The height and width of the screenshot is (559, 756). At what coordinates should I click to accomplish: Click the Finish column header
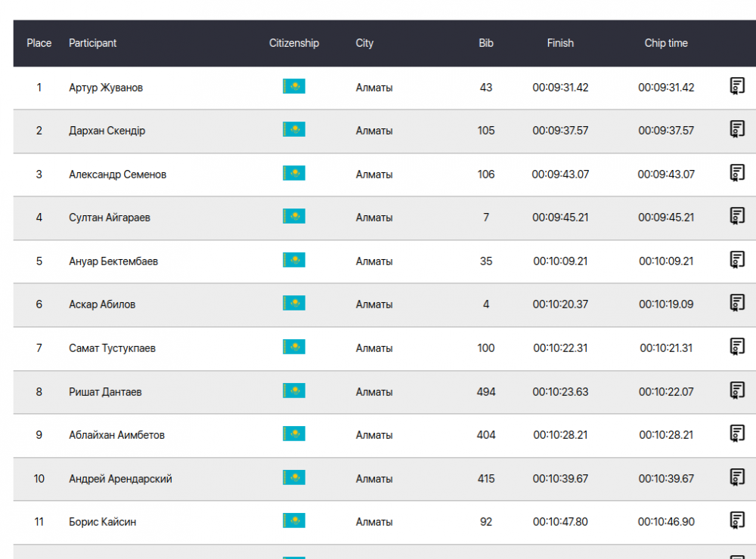pyautogui.click(x=560, y=43)
